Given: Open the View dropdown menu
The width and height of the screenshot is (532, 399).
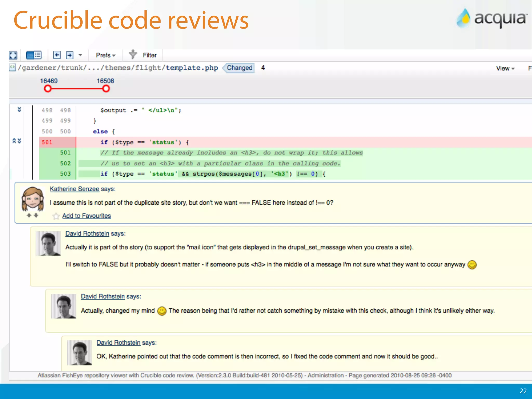Looking at the screenshot, I should [505, 68].
